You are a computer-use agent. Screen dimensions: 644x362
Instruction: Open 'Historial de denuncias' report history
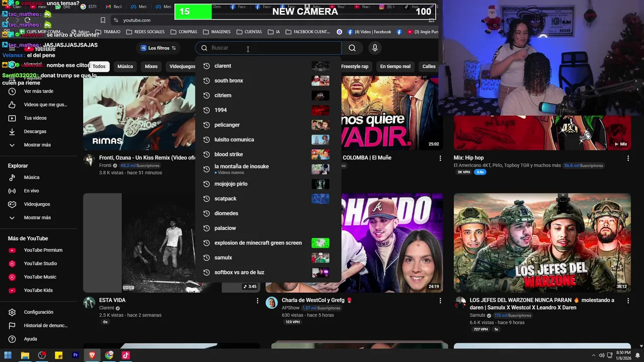coord(38,325)
